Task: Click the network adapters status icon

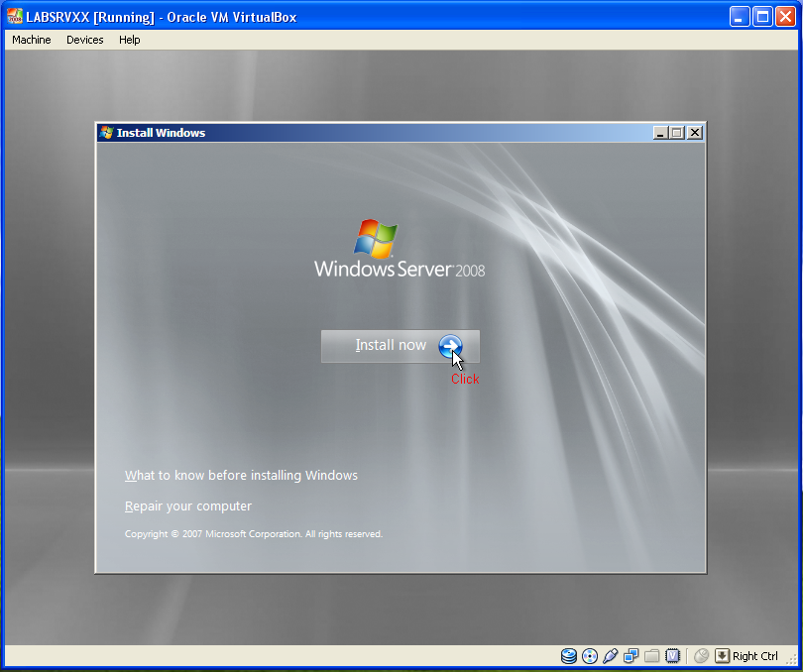Action: 631,655
